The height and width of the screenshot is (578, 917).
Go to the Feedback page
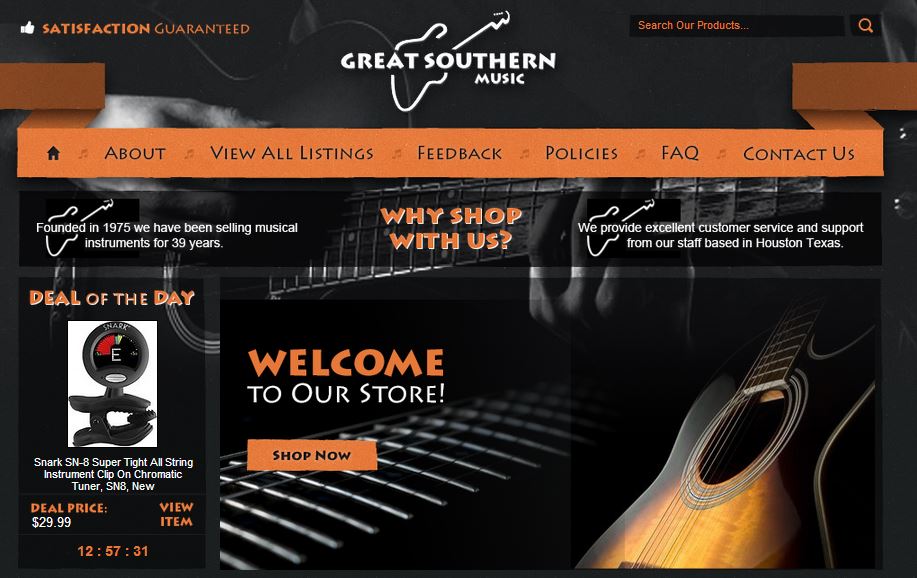pyautogui.click(x=460, y=153)
